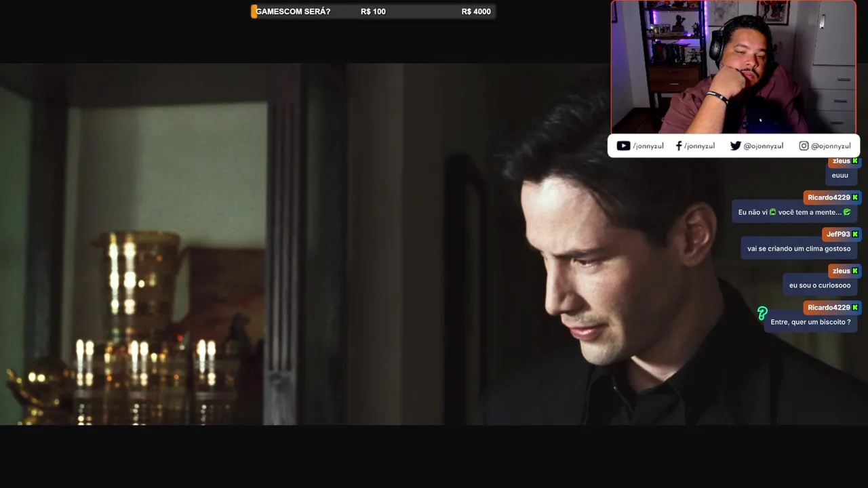Click the YouTube icon in social bar

tap(623, 146)
